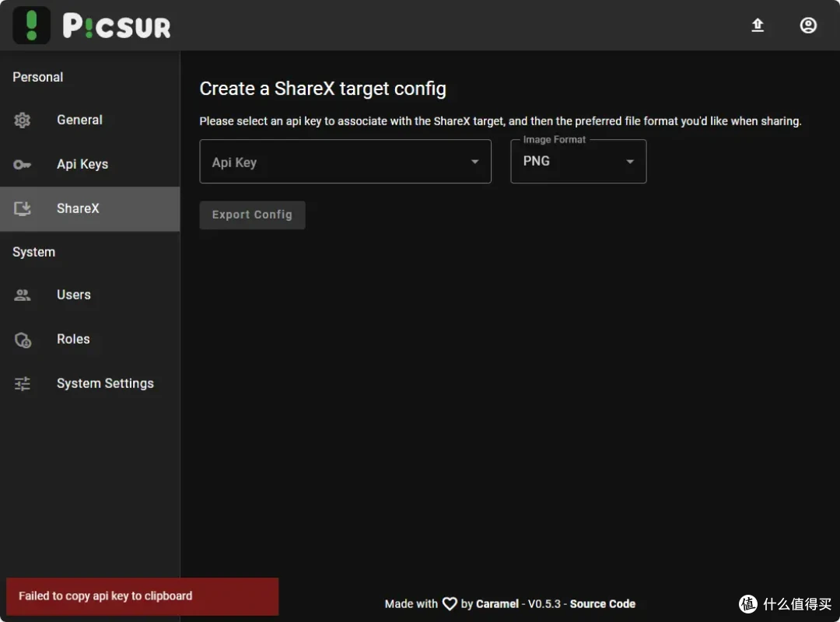The width and height of the screenshot is (840, 622).
Task: Click the shield icon beside Roles
Action: tap(23, 340)
